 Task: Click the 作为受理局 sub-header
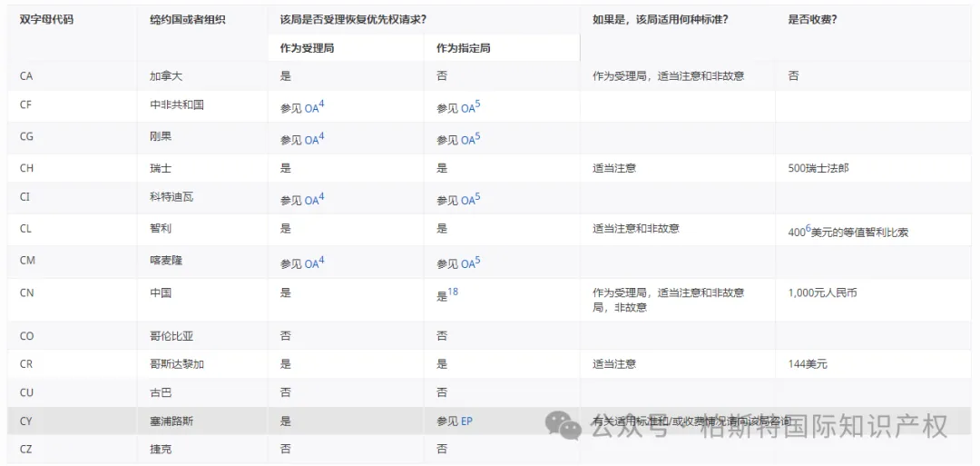tap(307, 48)
